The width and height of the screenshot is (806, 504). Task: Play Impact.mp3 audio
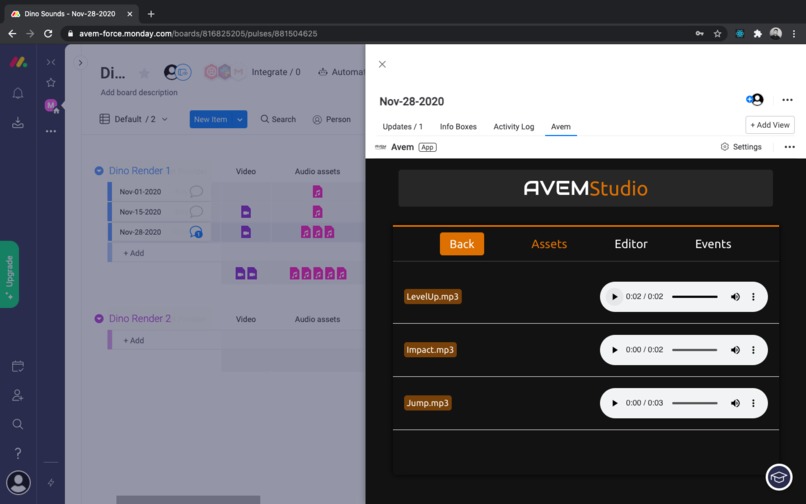pyautogui.click(x=614, y=350)
